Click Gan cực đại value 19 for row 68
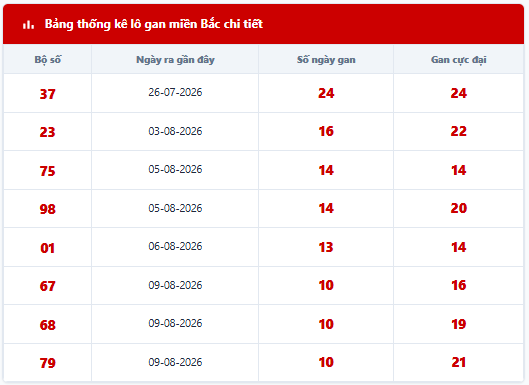Screen dimensions: 529x385 point(458,324)
